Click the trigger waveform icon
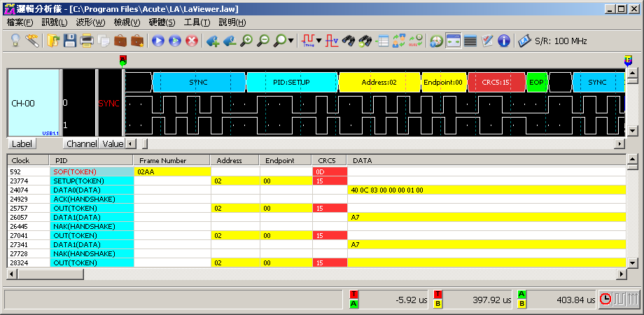This screenshot has width=644, height=315. point(307,41)
